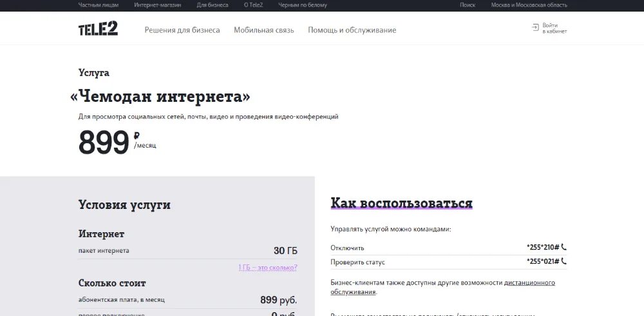The height and width of the screenshot is (316, 644).
Task: Open Решения для бизнеса navigation menu
Action: pyautogui.click(x=182, y=30)
